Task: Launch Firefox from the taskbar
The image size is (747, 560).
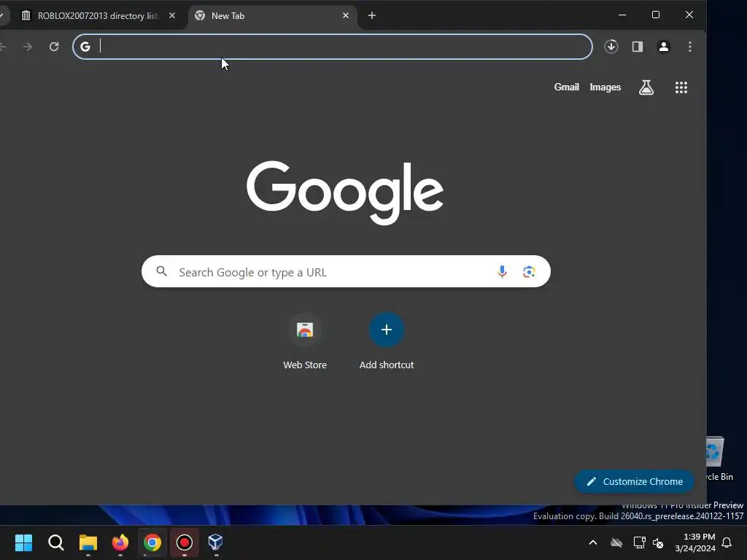Action: click(120, 542)
